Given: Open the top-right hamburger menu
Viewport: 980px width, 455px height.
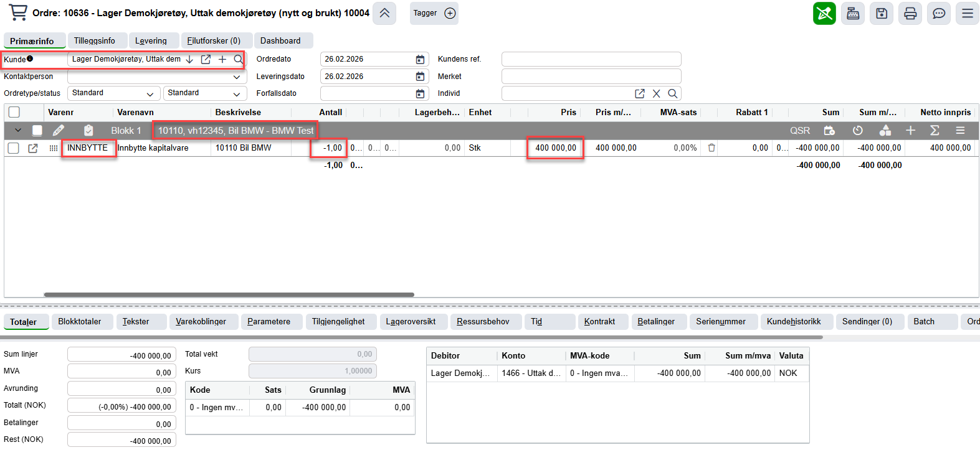Looking at the screenshot, I should tap(968, 13).
